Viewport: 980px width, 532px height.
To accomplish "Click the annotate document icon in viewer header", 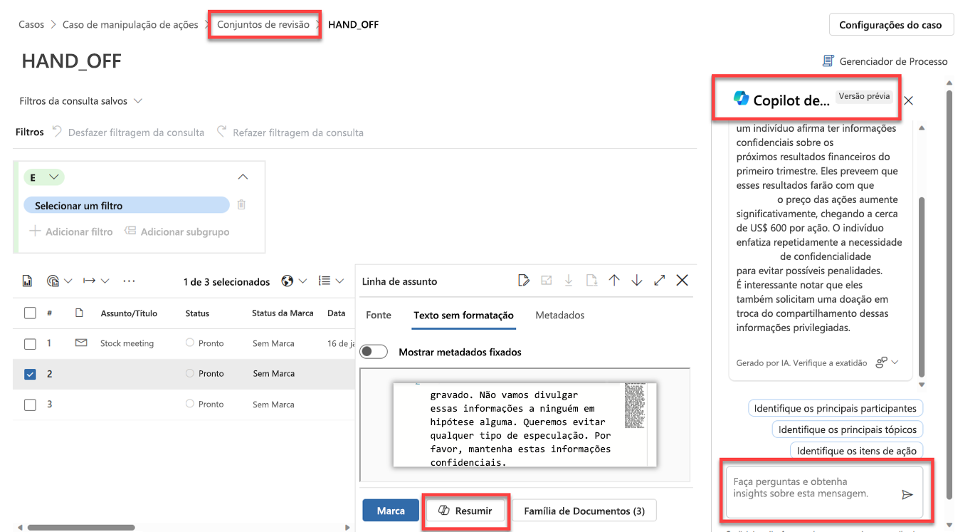I will point(524,281).
